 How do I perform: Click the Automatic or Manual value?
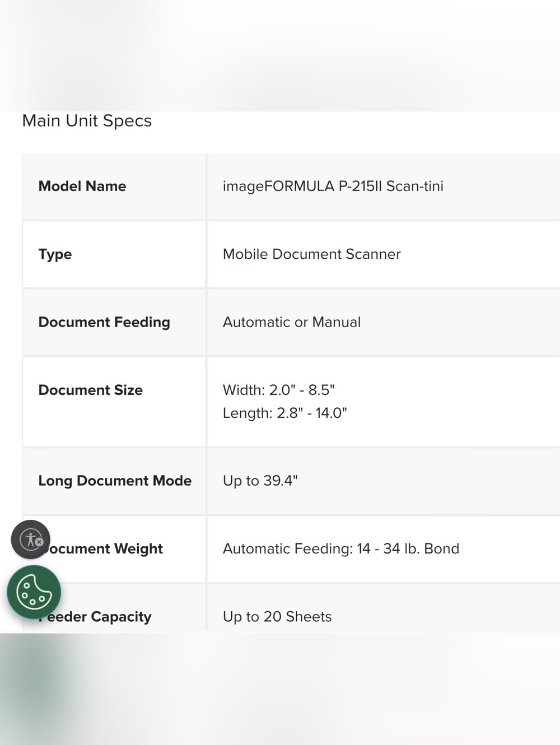(292, 322)
